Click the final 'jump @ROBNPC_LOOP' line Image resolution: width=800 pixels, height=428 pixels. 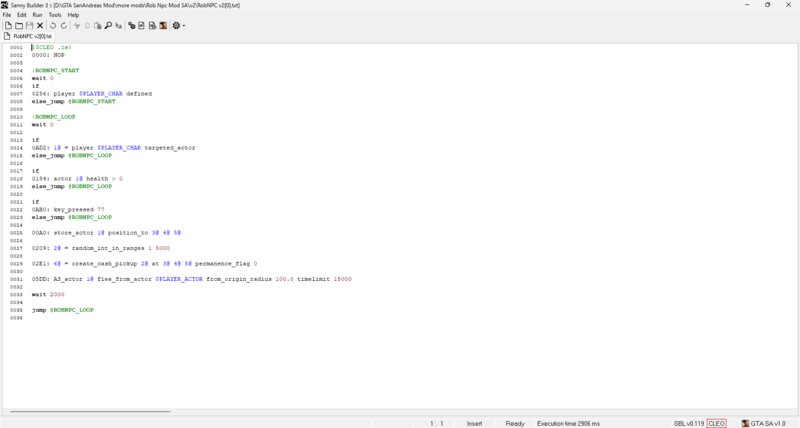pyautogui.click(x=63, y=310)
